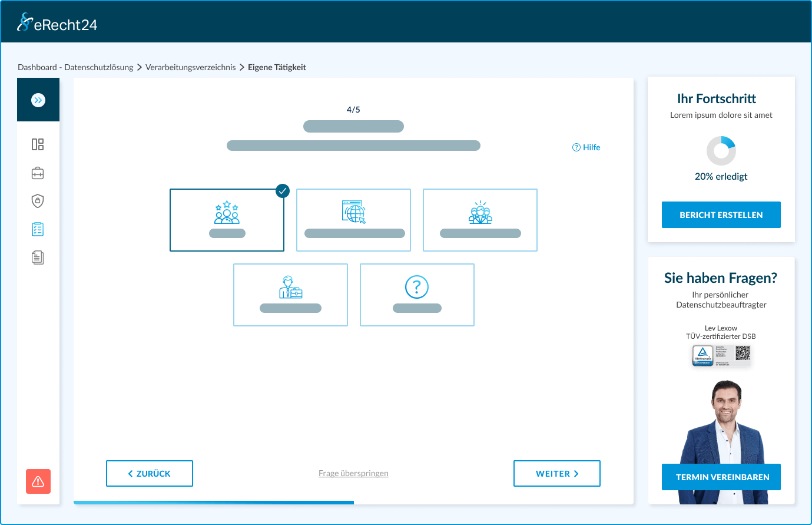The width and height of the screenshot is (812, 525).
Task: Expand the sidebar with double-chevron button
Action: [38, 100]
